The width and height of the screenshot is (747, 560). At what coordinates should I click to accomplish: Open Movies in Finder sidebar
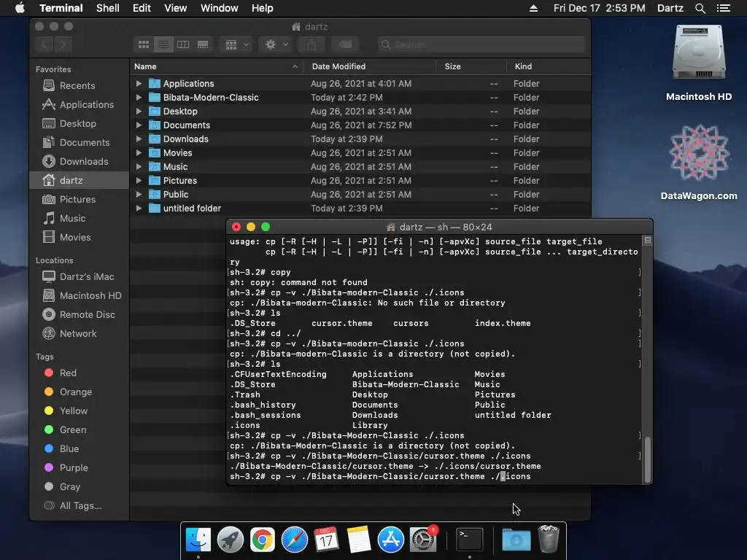coord(75,238)
